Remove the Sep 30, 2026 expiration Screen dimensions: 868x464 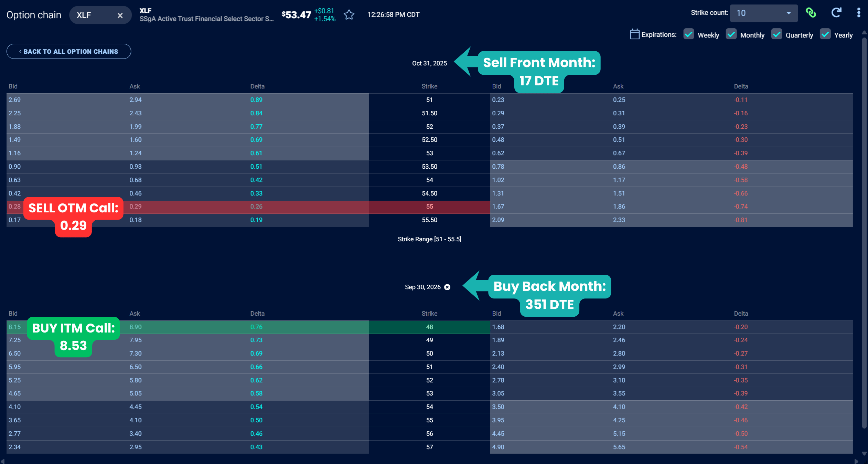click(x=447, y=287)
